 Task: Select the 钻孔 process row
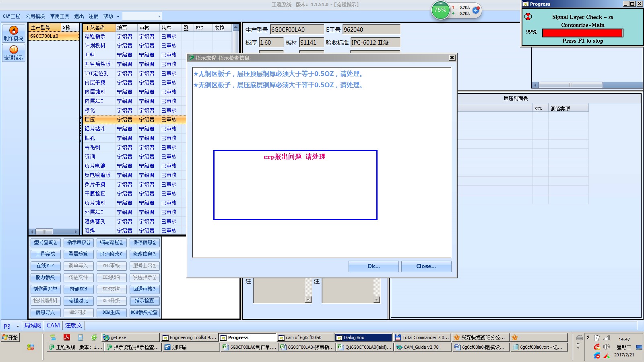tap(134, 138)
